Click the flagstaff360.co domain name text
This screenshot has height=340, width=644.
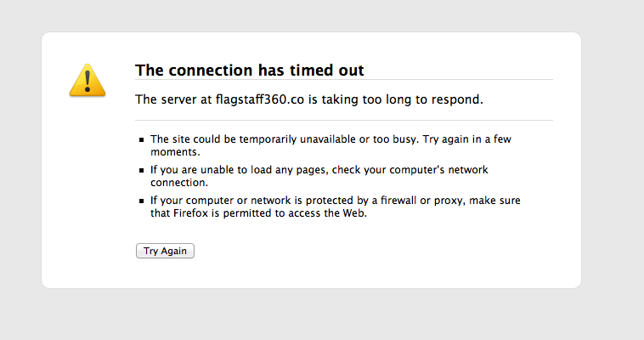click(x=260, y=99)
